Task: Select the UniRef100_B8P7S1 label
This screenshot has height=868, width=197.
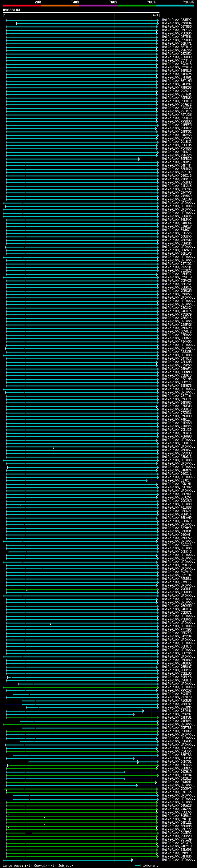Action: tap(176, 284)
